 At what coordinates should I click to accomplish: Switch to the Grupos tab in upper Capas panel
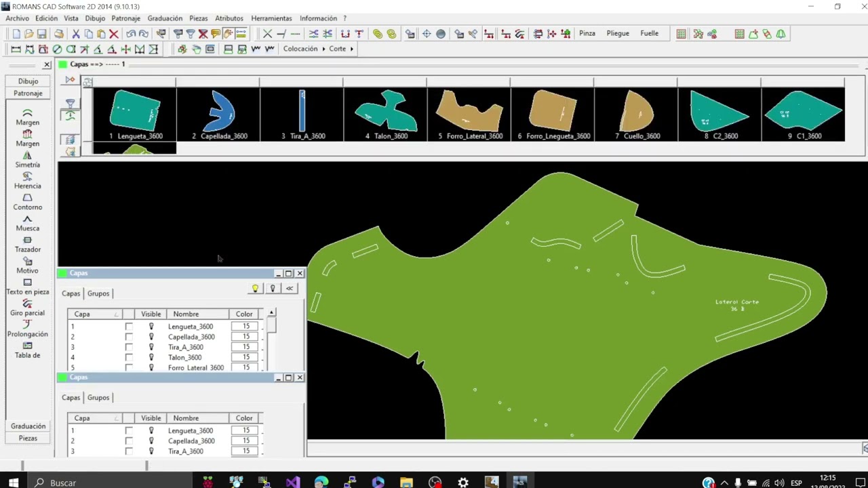[98, 293]
